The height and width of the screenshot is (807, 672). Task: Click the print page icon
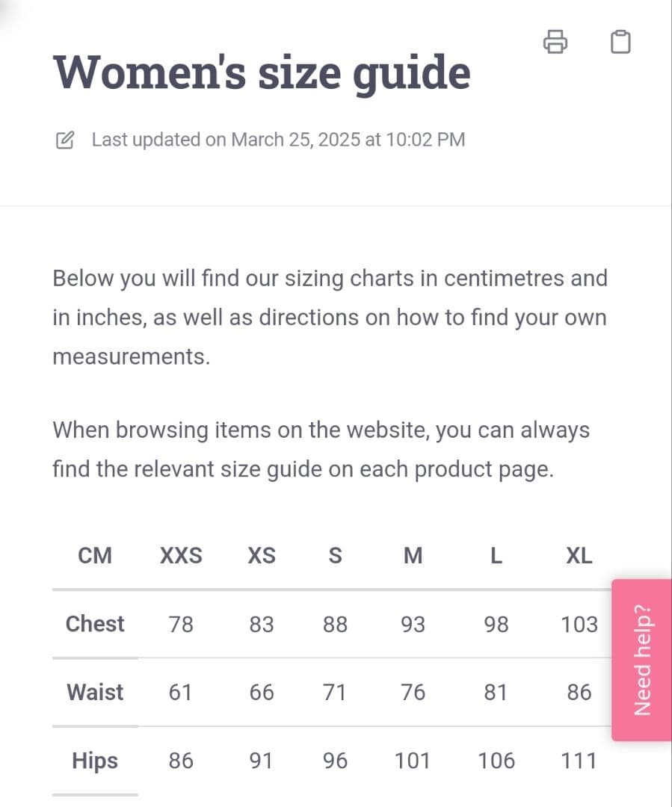click(555, 42)
